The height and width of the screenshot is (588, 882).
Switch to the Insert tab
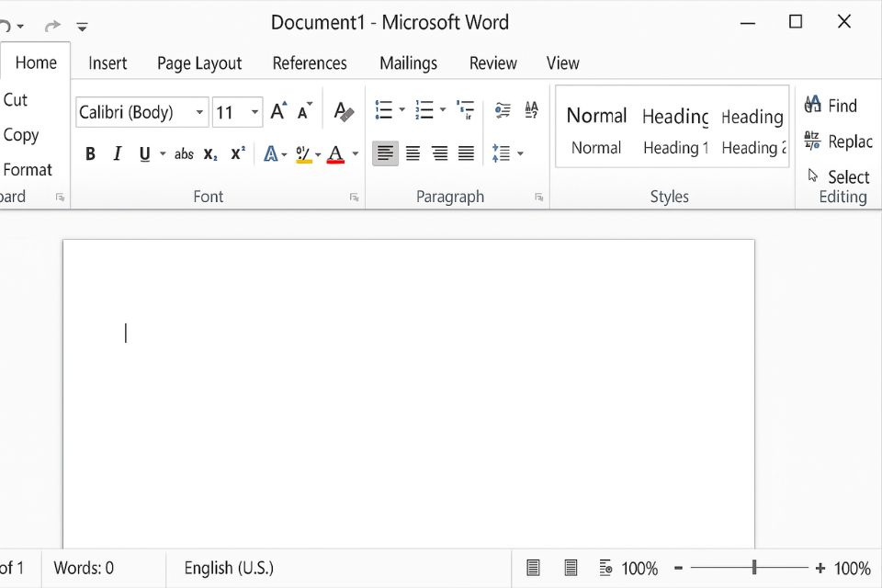pos(107,63)
